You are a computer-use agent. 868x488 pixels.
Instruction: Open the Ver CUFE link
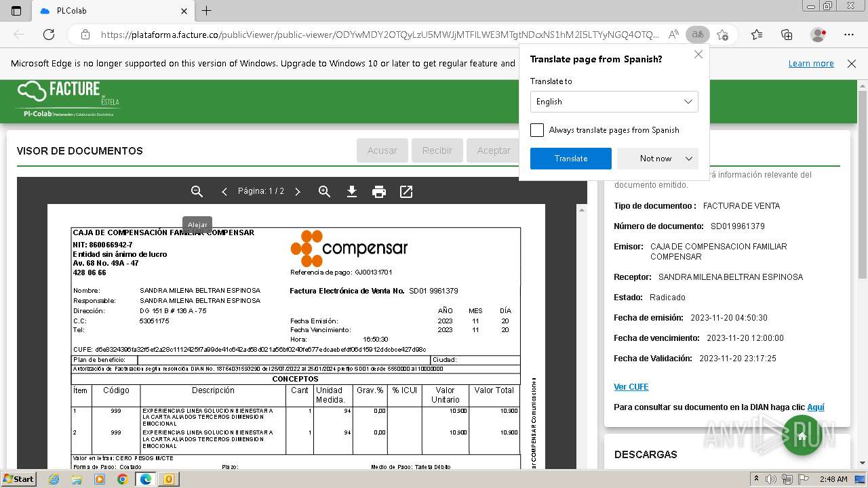click(x=631, y=387)
